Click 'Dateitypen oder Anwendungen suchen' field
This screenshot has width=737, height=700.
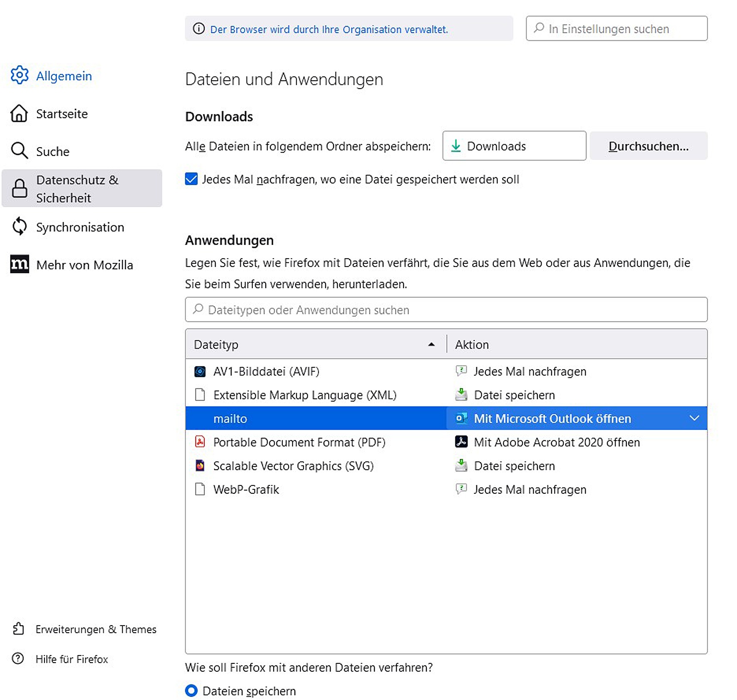tap(446, 309)
